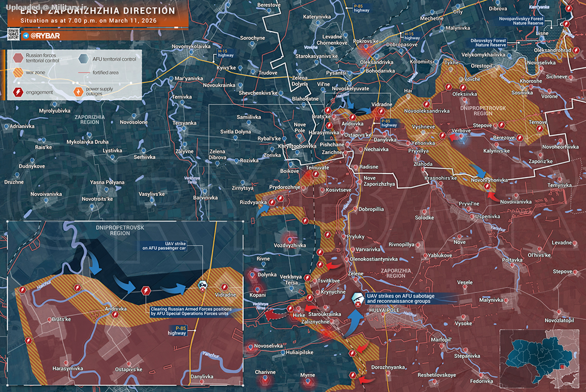This screenshot has height=392, width=586.
Task: Click the war zone striped legend swatch
Action: click(x=18, y=73)
